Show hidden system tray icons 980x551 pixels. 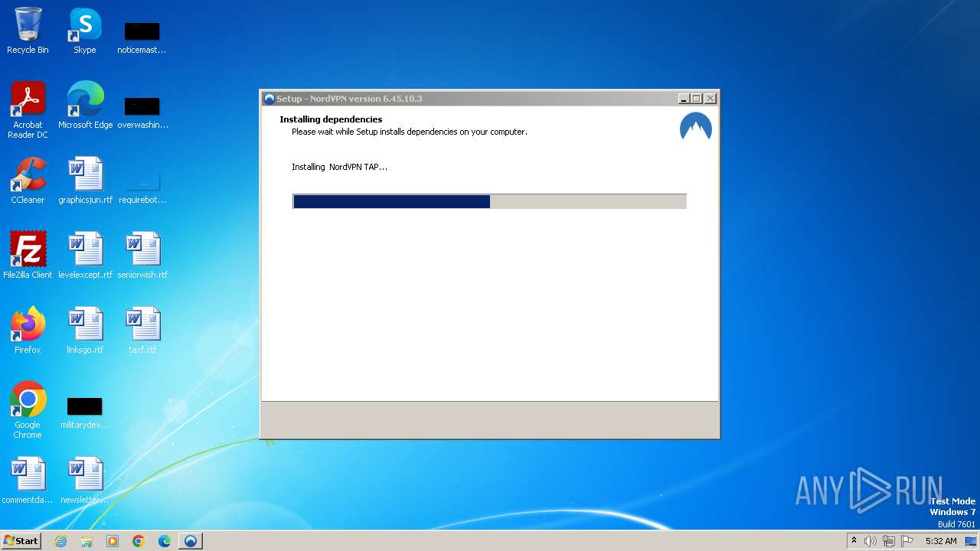854,541
